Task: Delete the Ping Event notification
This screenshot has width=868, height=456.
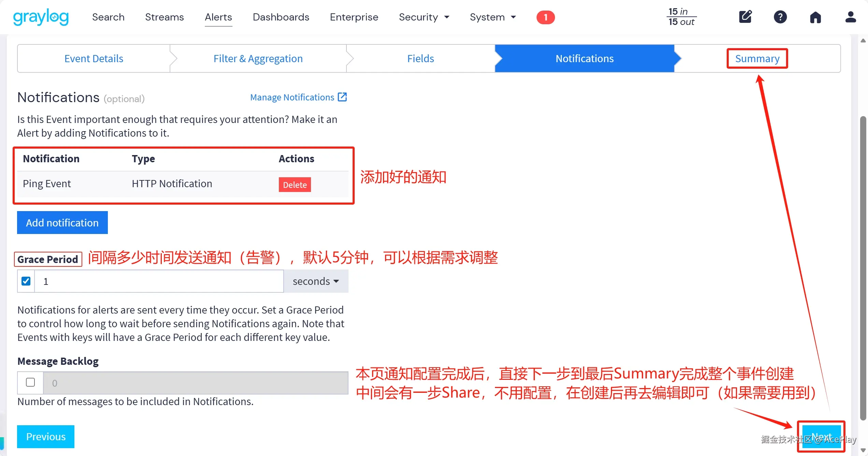Action: pyautogui.click(x=295, y=184)
